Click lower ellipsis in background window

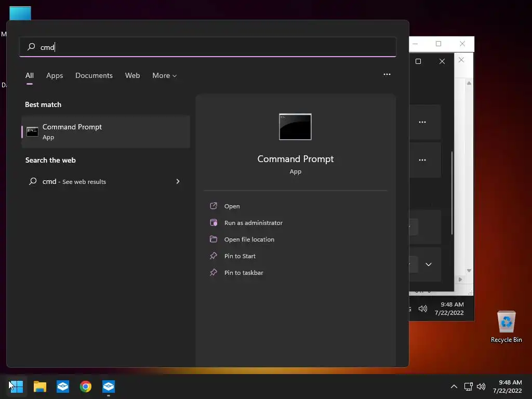[422, 160]
